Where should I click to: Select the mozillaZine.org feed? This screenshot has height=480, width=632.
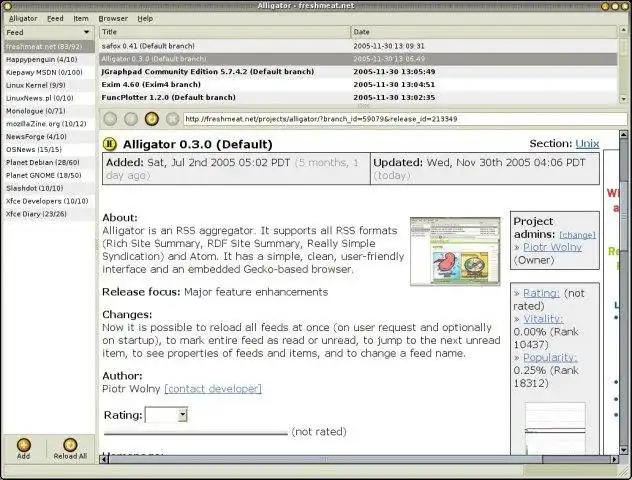click(49, 124)
